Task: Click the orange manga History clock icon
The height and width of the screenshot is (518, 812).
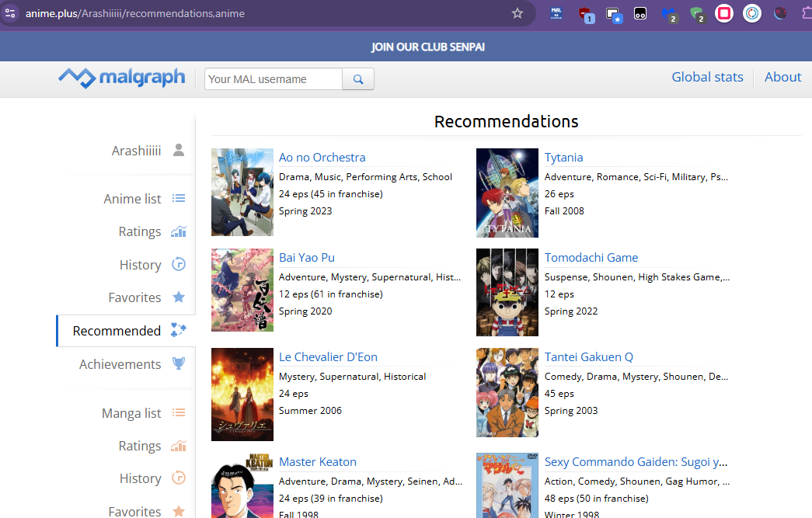Action: tap(179, 478)
